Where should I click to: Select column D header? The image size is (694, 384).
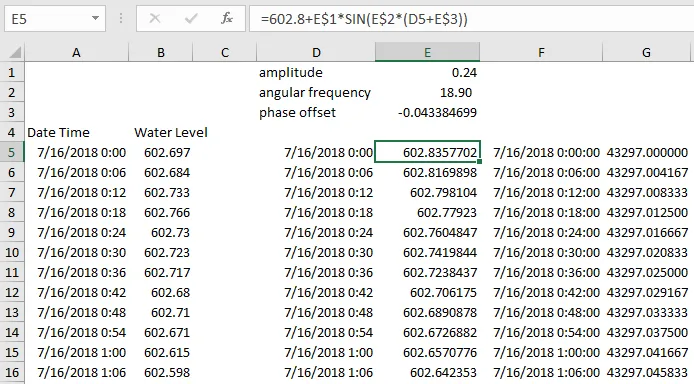pyautogui.click(x=316, y=53)
